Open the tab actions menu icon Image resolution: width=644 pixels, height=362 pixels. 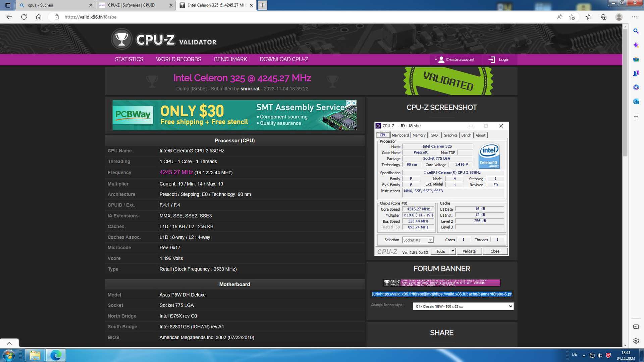pos(8,5)
